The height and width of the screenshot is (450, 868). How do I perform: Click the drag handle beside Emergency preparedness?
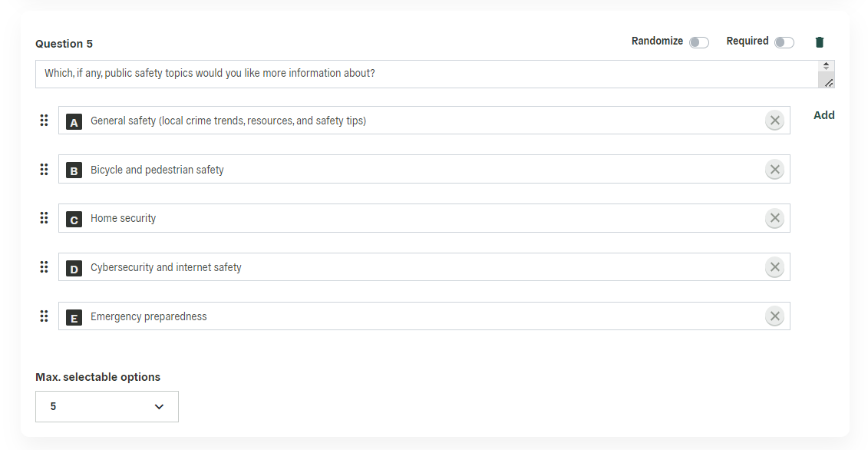pos(44,316)
